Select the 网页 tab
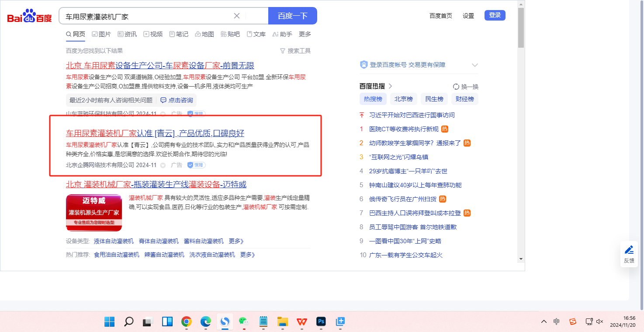644x332 pixels. pos(76,34)
